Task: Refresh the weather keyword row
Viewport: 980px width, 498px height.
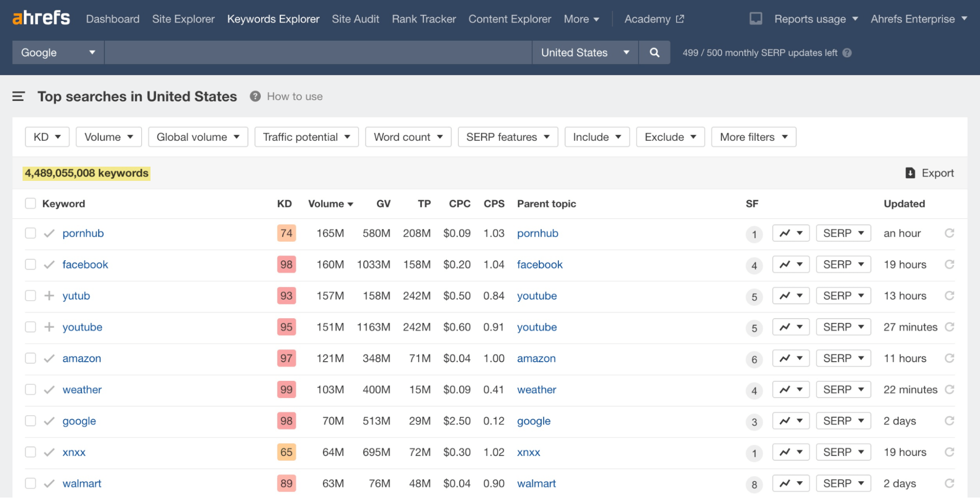Action: [x=950, y=390]
